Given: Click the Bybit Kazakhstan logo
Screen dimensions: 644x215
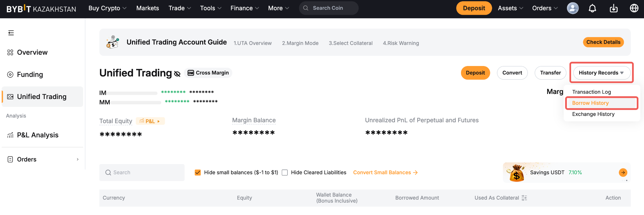Looking at the screenshot, I should pos(41,8).
